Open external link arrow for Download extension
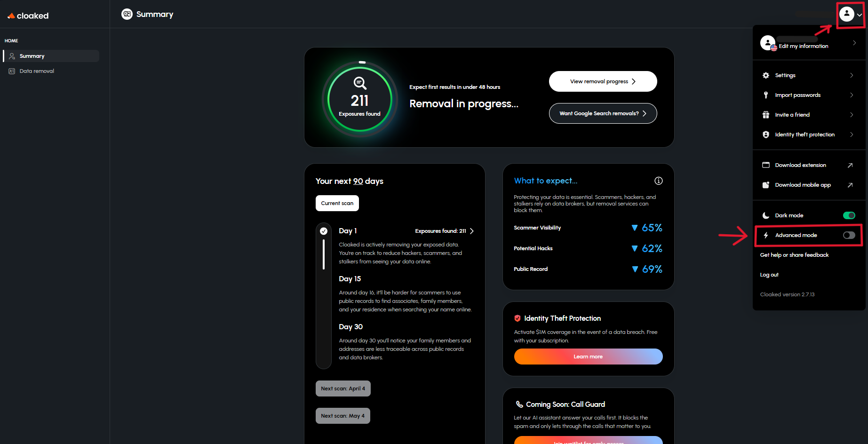The image size is (868, 444). (x=850, y=165)
